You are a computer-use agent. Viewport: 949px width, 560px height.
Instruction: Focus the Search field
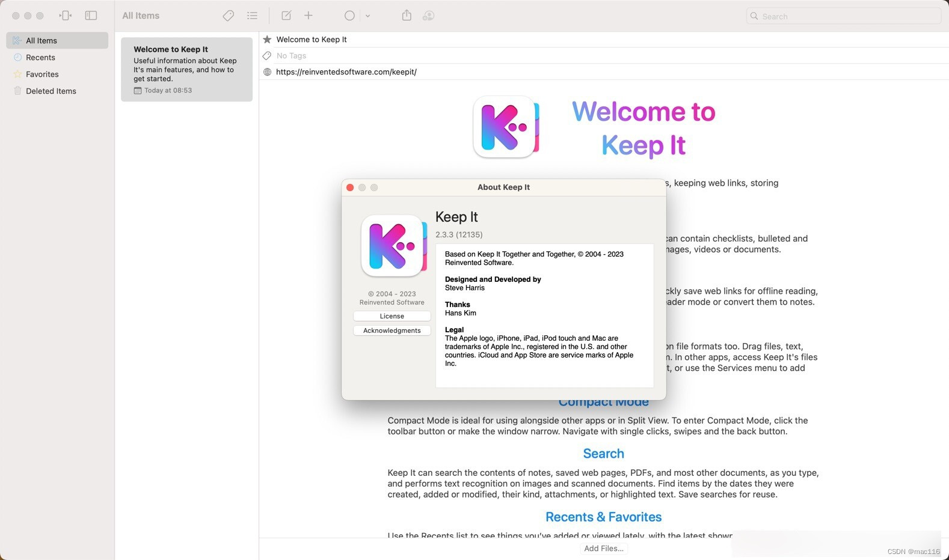pyautogui.click(x=844, y=16)
